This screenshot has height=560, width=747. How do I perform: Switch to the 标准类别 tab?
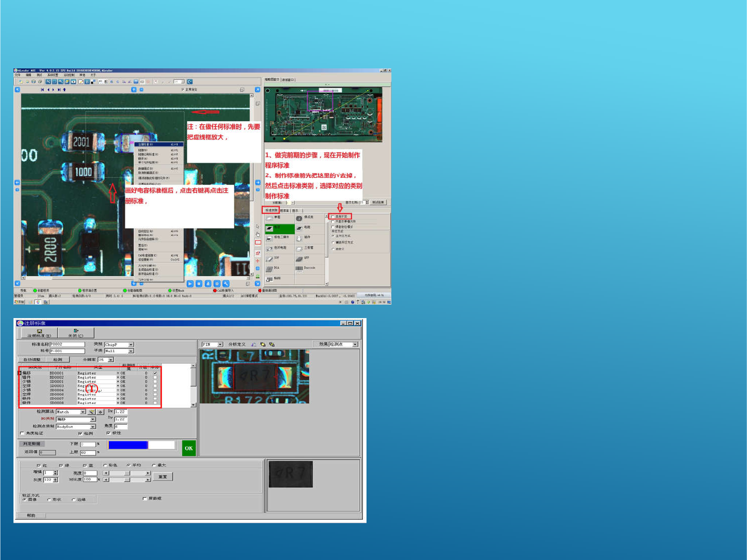pyautogui.click(x=271, y=210)
